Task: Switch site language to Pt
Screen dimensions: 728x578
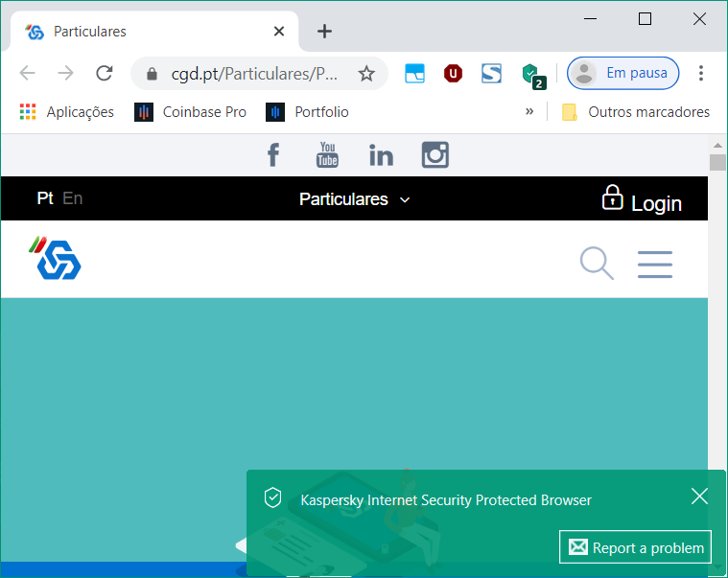Action: [45, 198]
